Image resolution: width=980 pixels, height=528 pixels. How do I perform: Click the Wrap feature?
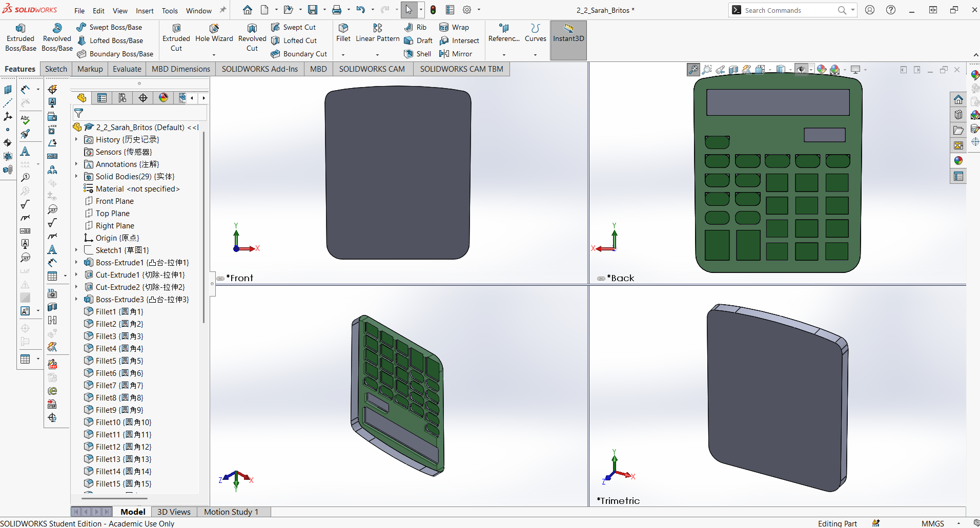point(454,27)
